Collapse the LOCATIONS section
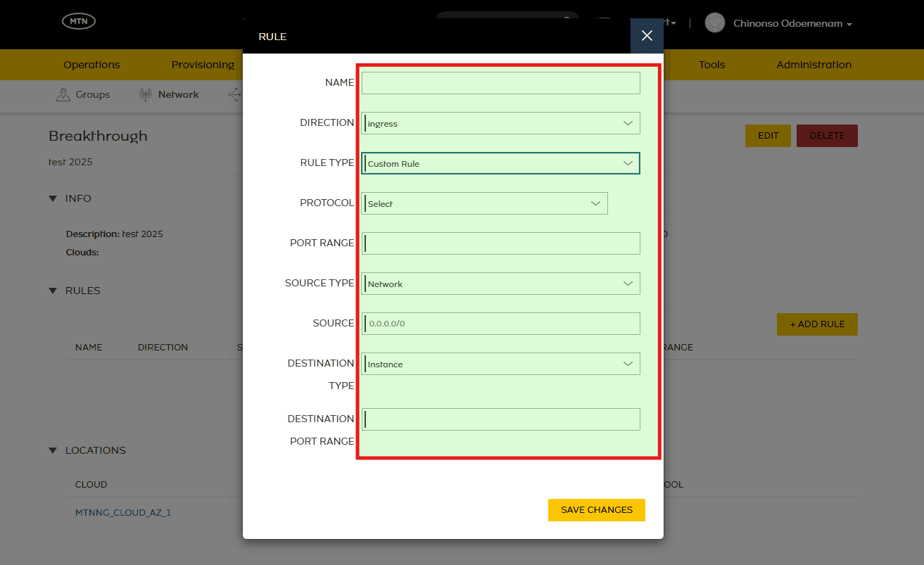Screen dimensions: 924x565 pyautogui.click(x=53, y=450)
